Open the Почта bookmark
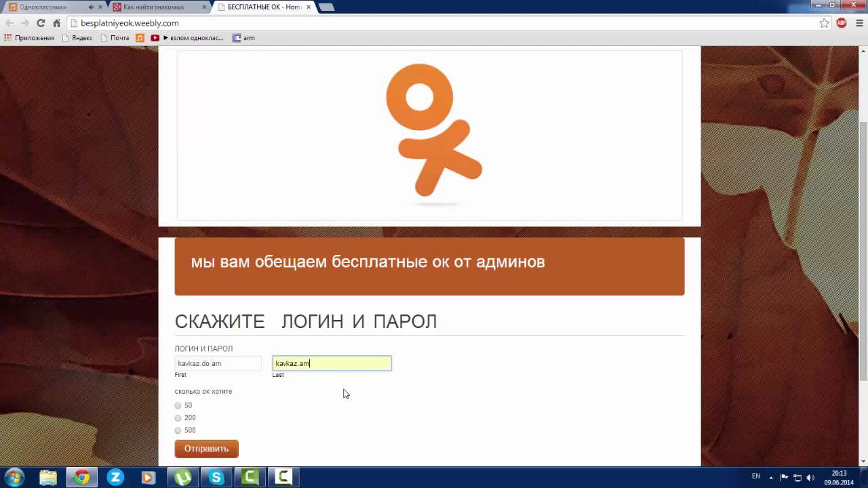This screenshot has width=868, height=488. tap(115, 38)
